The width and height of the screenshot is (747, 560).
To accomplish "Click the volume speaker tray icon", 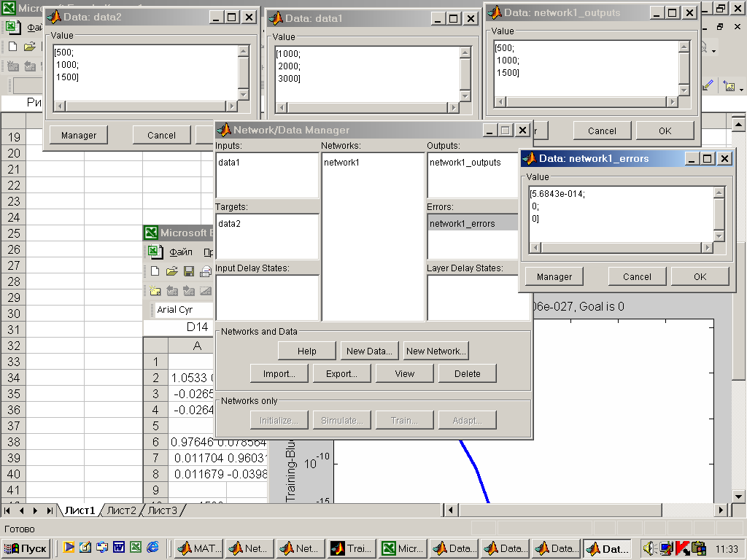I will 650,548.
